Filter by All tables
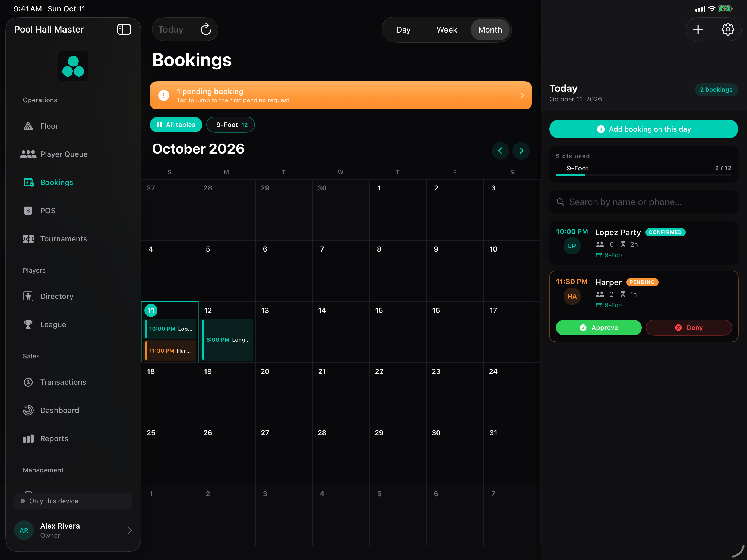 pos(176,125)
